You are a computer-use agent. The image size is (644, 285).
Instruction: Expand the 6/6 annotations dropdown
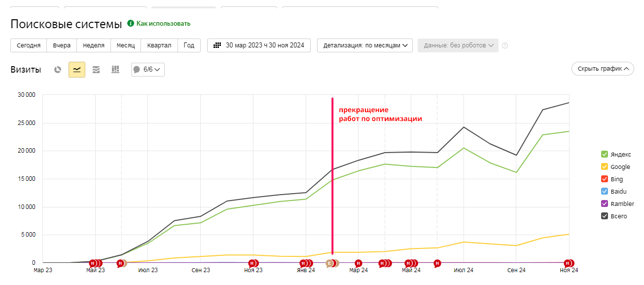tap(148, 70)
